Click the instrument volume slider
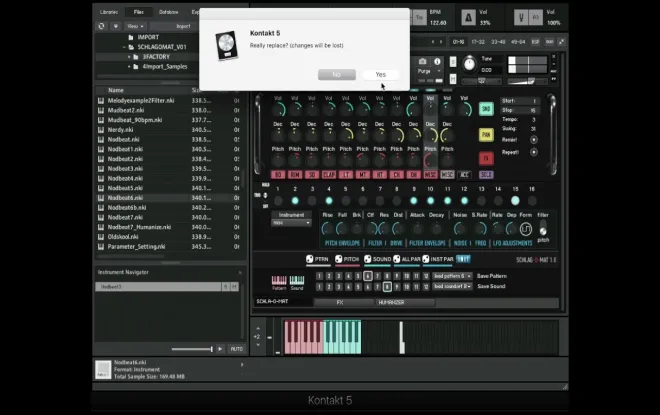The width and height of the screenshot is (660, 415). point(527,81)
